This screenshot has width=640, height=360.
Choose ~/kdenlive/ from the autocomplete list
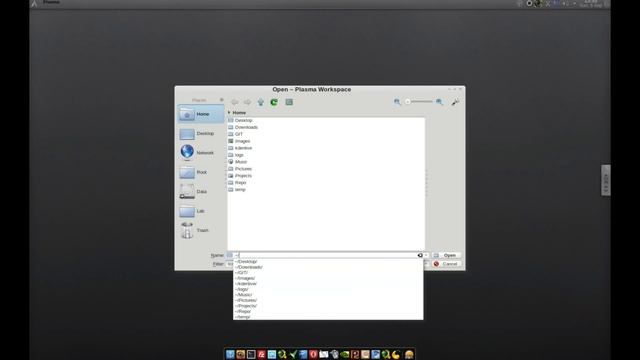[x=328, y=284]
